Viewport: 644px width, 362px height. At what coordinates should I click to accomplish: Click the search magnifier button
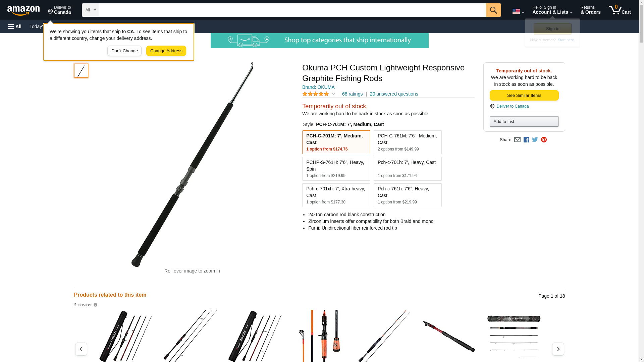click(x=493, y=10)
